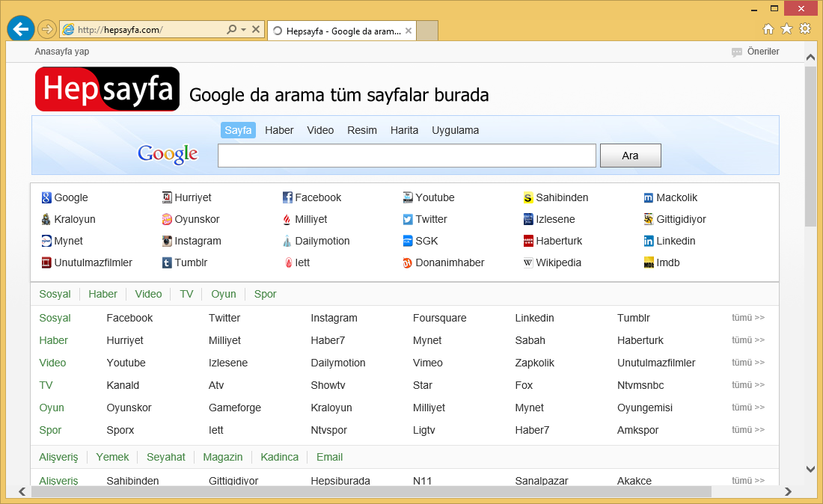The image size is (823, 504).
Task: Click the Tumblr shortcut icon
Action: pos(166,262)
